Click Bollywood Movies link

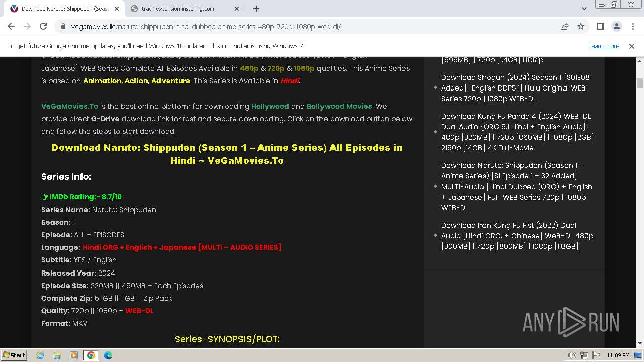[339, 106]
